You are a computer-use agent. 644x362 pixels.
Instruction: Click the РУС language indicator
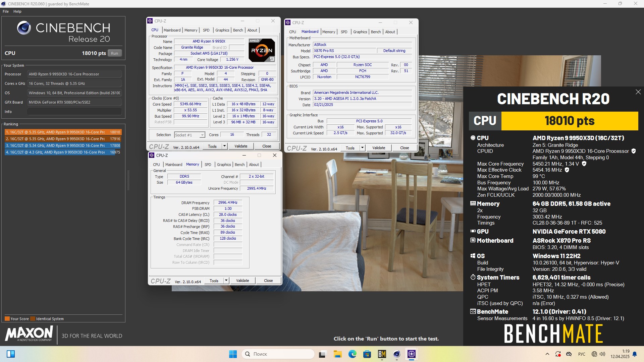(x=582, y=354)
